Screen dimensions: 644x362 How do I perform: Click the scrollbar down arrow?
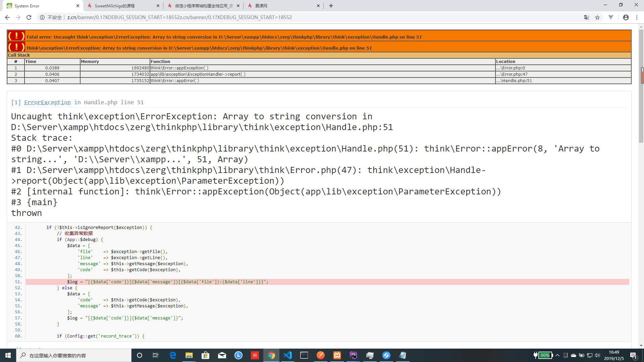point(641,346)
